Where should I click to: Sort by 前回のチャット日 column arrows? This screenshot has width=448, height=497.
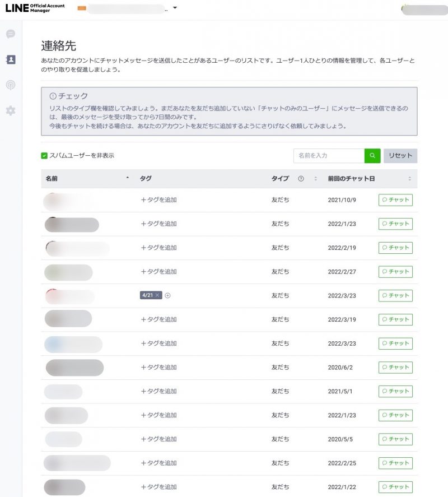click(409, 179)
